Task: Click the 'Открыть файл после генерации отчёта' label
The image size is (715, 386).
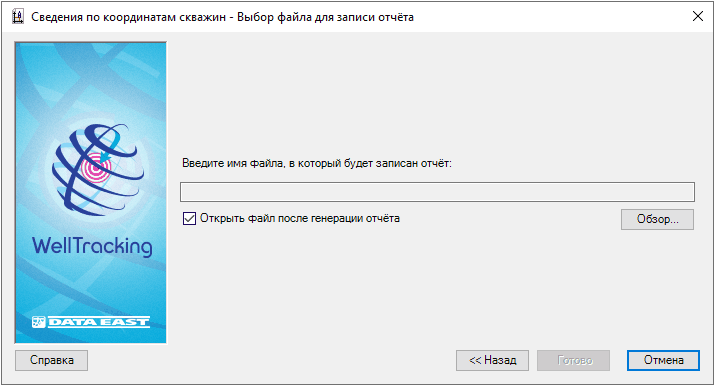Action: click(300, 219)
